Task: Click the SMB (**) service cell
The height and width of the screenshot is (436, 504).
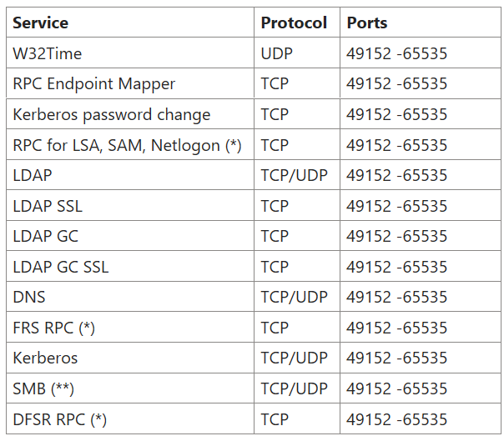Action: click(130, 388)
